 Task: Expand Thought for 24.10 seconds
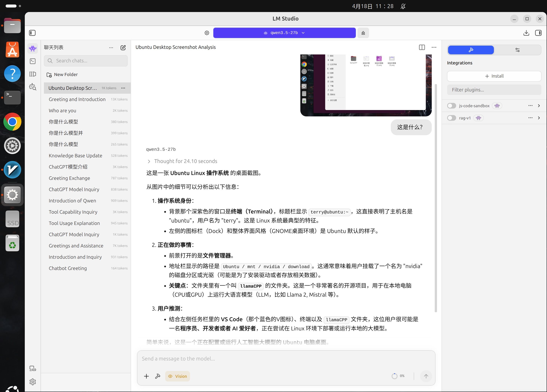point(182,161)
